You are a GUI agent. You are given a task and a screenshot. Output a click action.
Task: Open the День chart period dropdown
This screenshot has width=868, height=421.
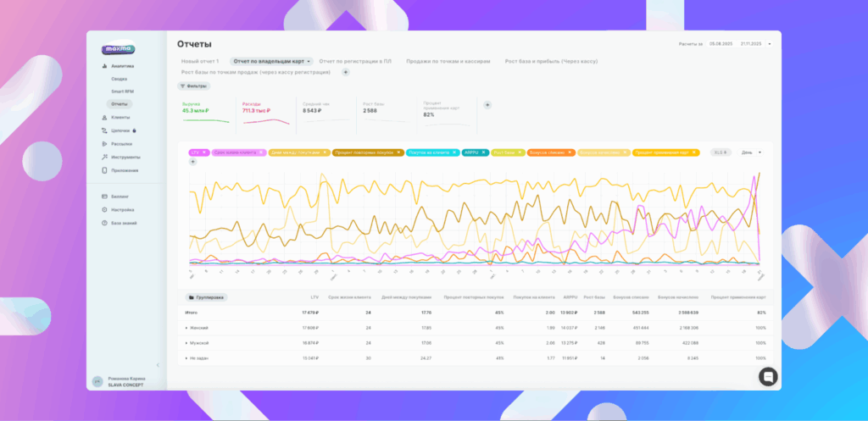[751, 152]
